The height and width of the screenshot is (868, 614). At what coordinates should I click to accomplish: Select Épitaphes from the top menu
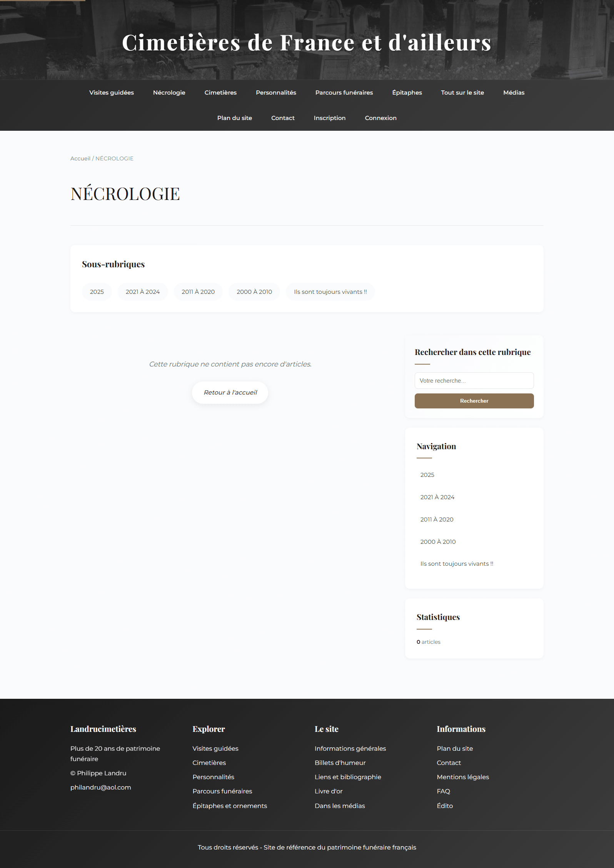(x=407, y=93)
